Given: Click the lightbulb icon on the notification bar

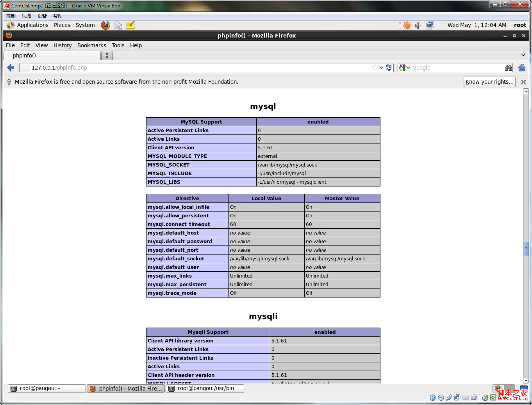Looking at the screenshot, I should [9, 82].
